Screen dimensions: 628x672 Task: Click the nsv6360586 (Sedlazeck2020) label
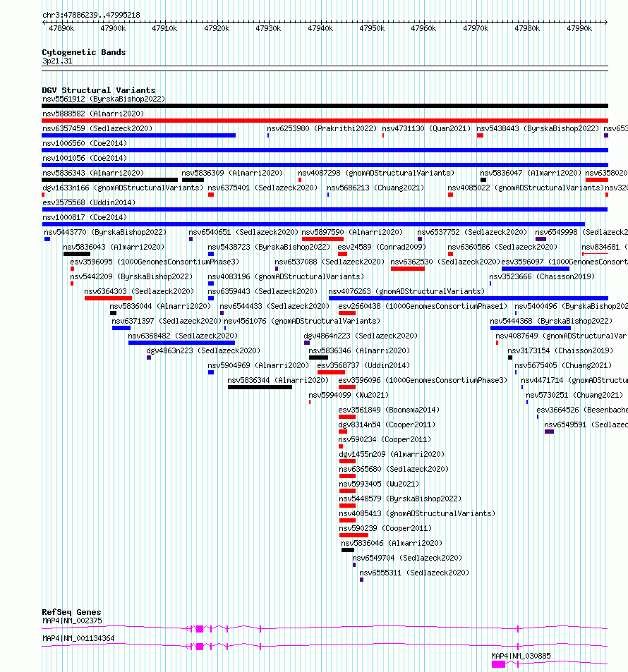click(x=502, y=247)
